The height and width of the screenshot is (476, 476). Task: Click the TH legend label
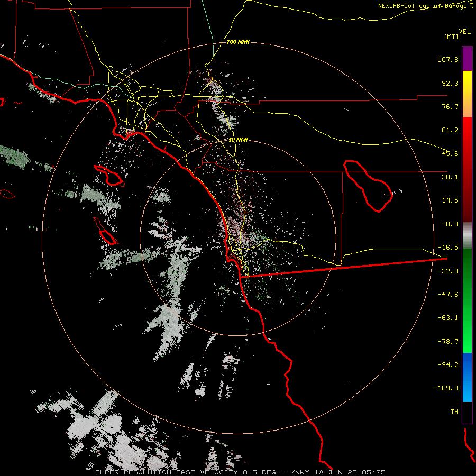coord(454,412)
